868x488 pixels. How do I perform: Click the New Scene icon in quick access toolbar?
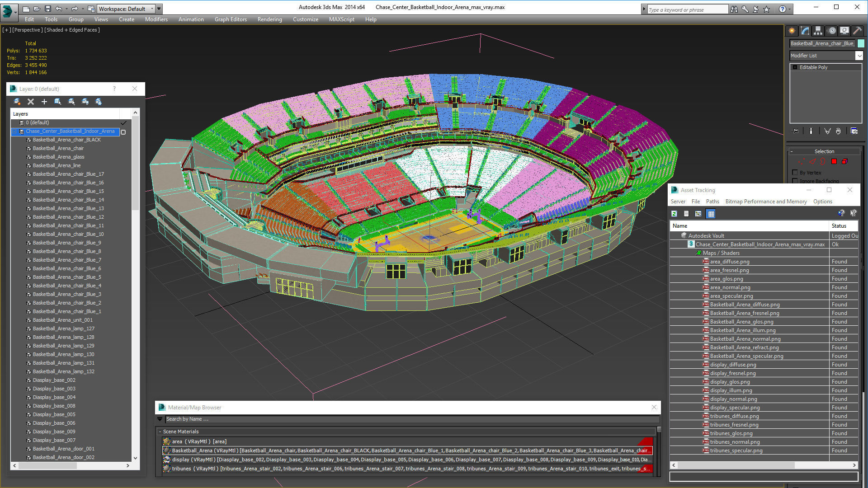pyautogui.click(x=26, y=9)
